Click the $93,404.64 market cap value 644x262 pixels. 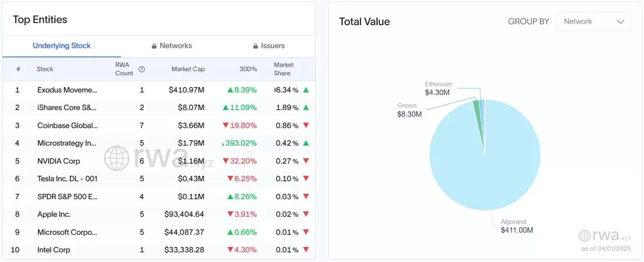(184, 214)
